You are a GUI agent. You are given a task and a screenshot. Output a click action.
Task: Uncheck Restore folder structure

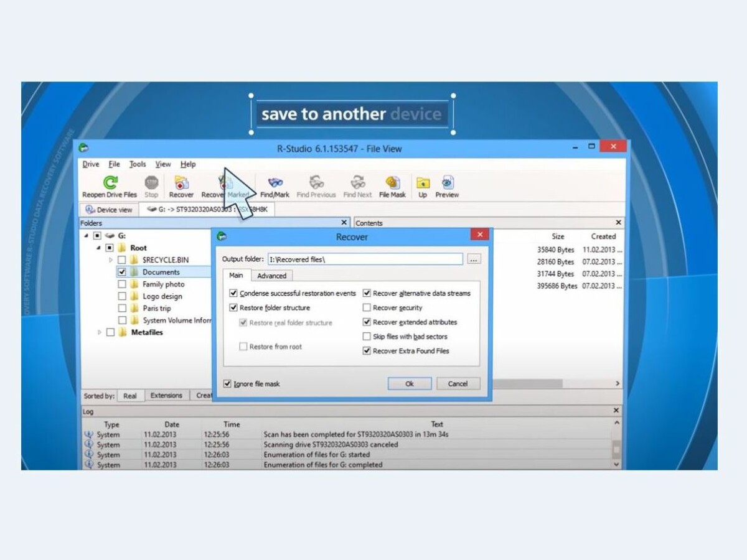click(233, 307)
